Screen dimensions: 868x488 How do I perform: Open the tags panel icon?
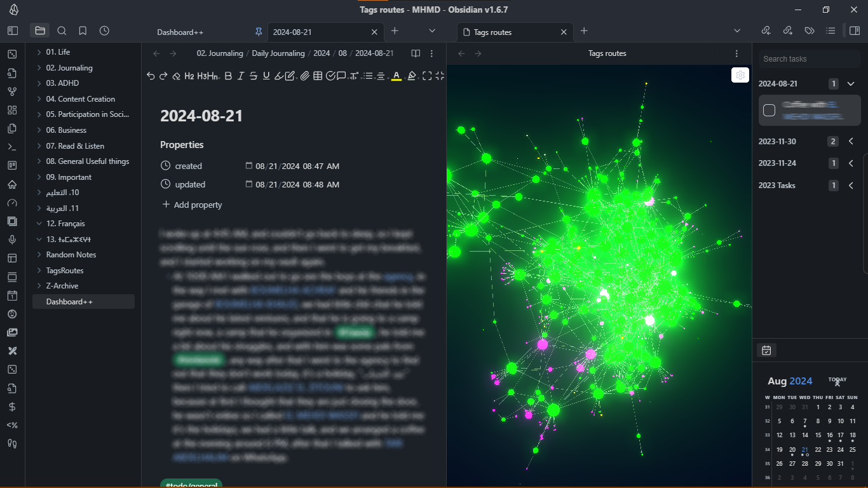coord(809,30)
